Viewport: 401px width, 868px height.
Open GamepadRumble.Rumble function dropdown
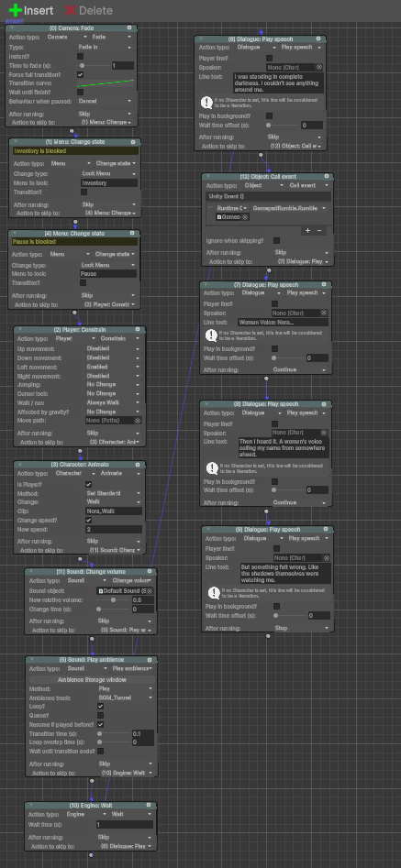[290, 207]
